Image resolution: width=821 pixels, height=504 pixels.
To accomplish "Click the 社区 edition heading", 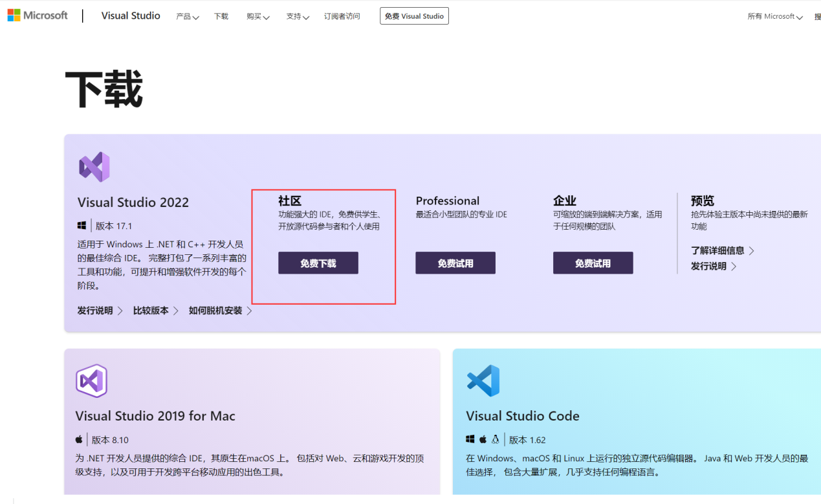I will (290, 201).
